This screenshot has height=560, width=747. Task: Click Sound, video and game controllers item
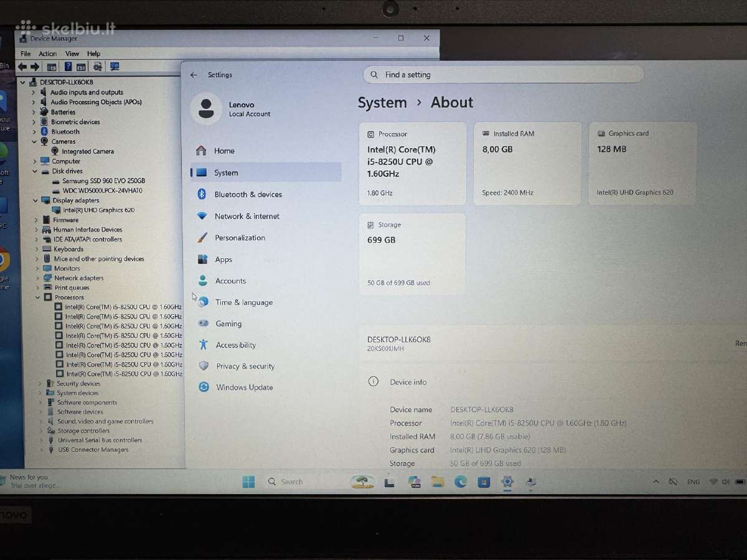105,421
